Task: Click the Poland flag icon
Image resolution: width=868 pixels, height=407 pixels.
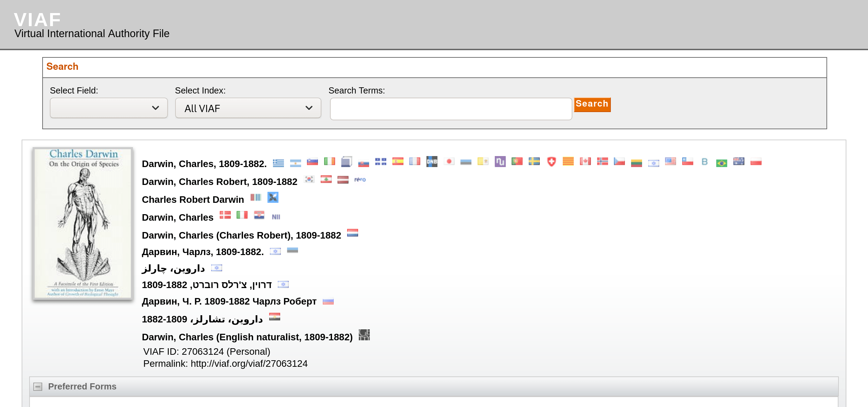Action: point(756,162)
